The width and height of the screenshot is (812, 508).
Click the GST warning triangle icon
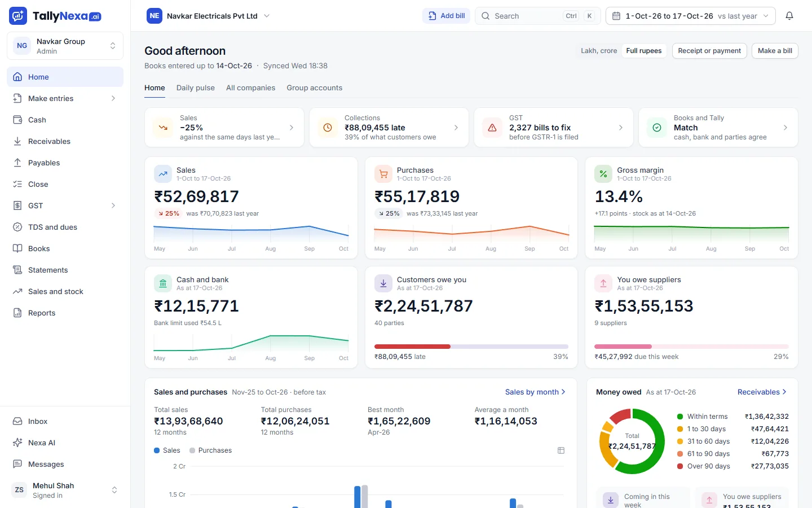click(492, 128)
